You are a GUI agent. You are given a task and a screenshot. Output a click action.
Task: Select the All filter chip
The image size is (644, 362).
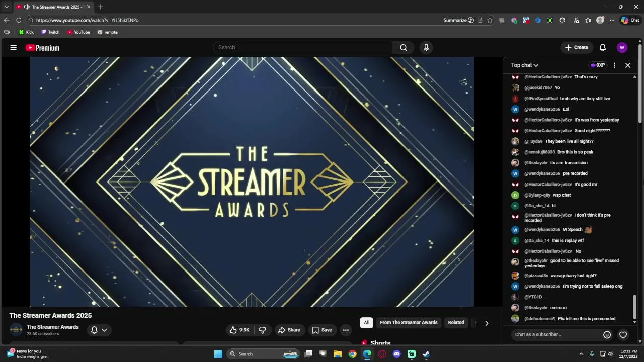tap(366, 323)
